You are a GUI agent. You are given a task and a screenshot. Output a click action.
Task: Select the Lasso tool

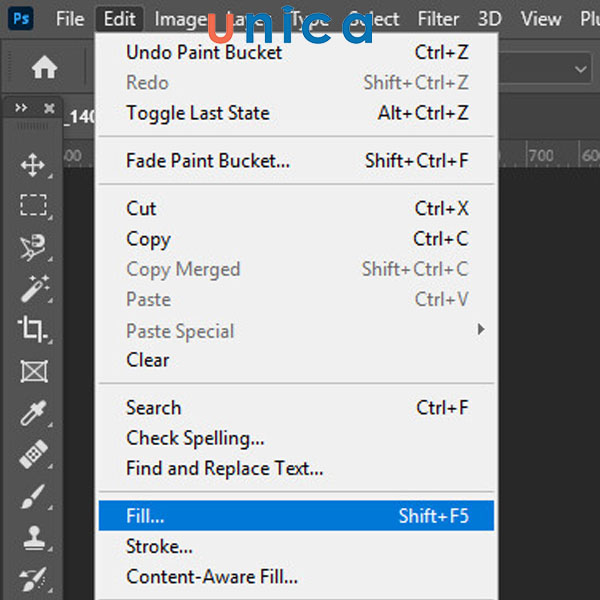(x=33, y=248)
